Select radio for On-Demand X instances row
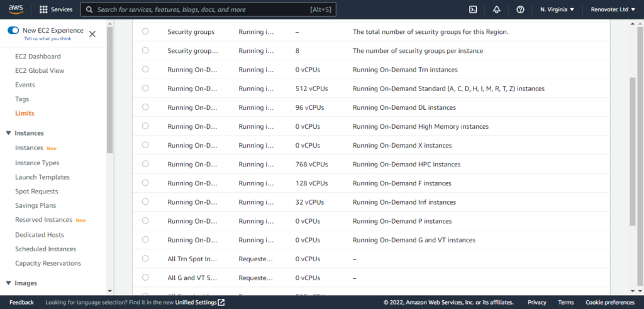The image size is (644, 309). pyautogui.click(x=145, y=144)
